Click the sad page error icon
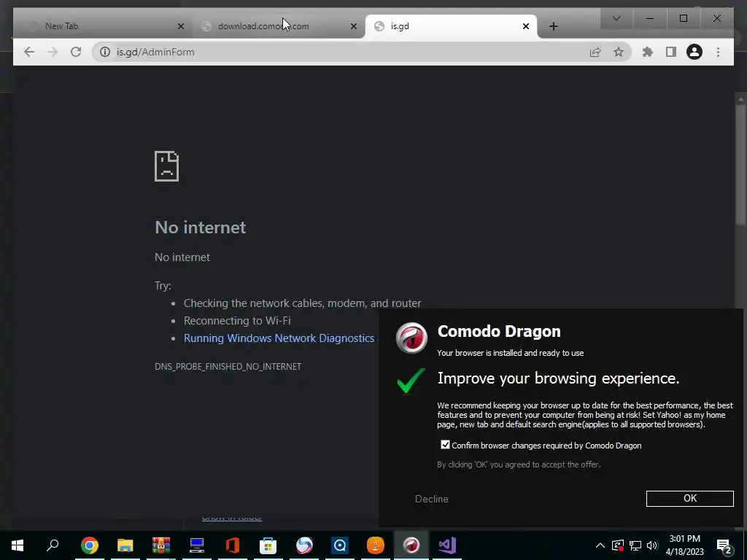747x560 pixels. [167, 166]
